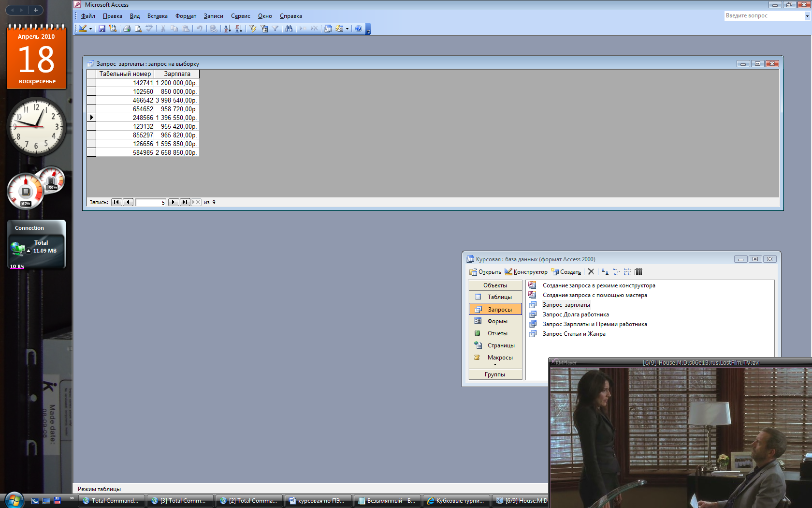
Task: Run the spelling check (ABC) icon
Action: tap(149, 29)
